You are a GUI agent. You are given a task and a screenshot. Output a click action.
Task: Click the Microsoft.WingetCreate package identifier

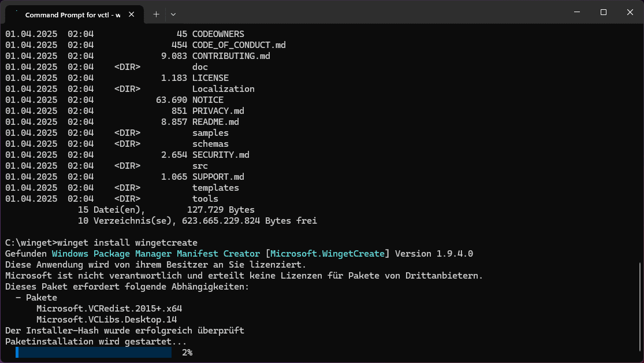click(x=327, y=254)
